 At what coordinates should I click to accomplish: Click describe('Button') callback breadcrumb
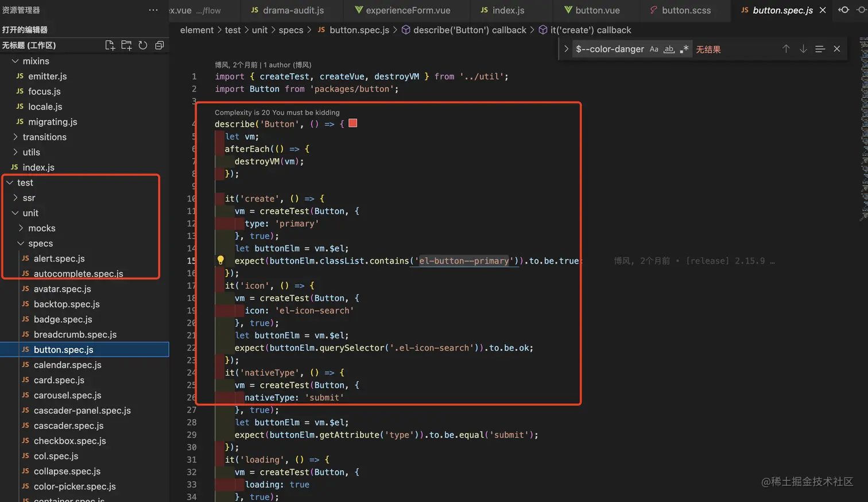[x=463, y=30]
